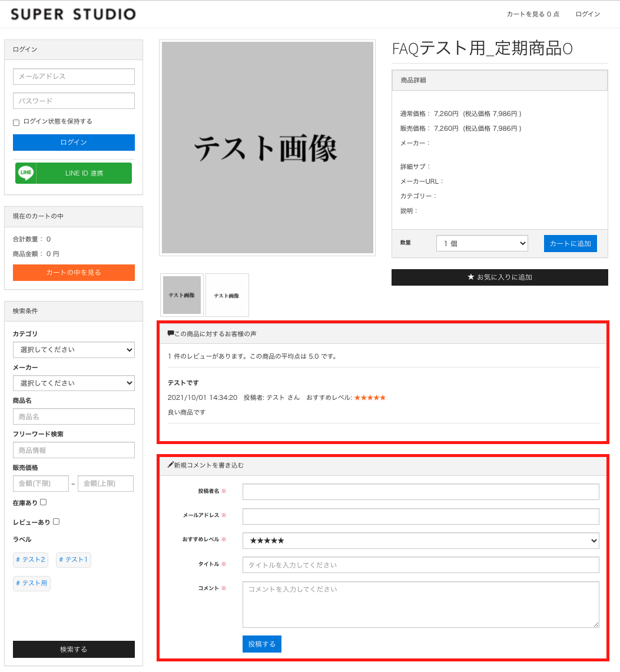Viewport: 620px width, 672px height.
Task: Open the メーカー dropdown
Action: tap(74, 383)
